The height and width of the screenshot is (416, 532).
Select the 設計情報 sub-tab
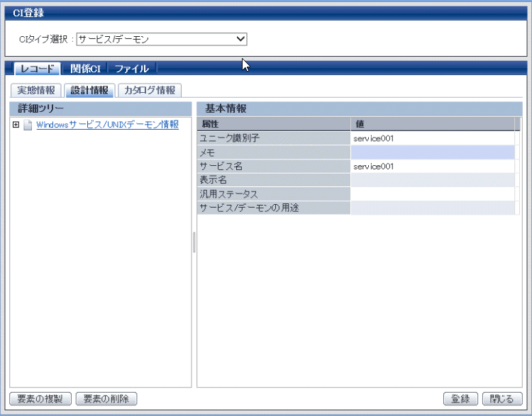(x=89, y=90)
